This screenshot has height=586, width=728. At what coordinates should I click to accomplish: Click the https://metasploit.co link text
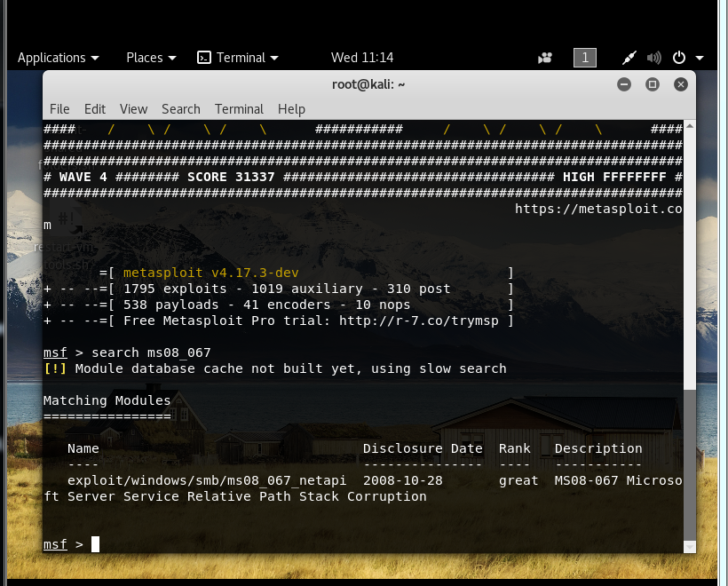(598, 209)
